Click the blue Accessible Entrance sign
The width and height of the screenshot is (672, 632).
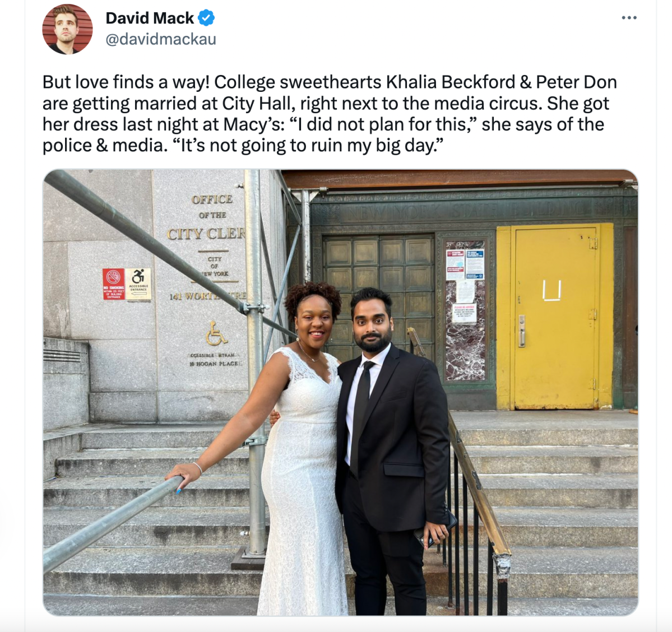tap(138, 284)
